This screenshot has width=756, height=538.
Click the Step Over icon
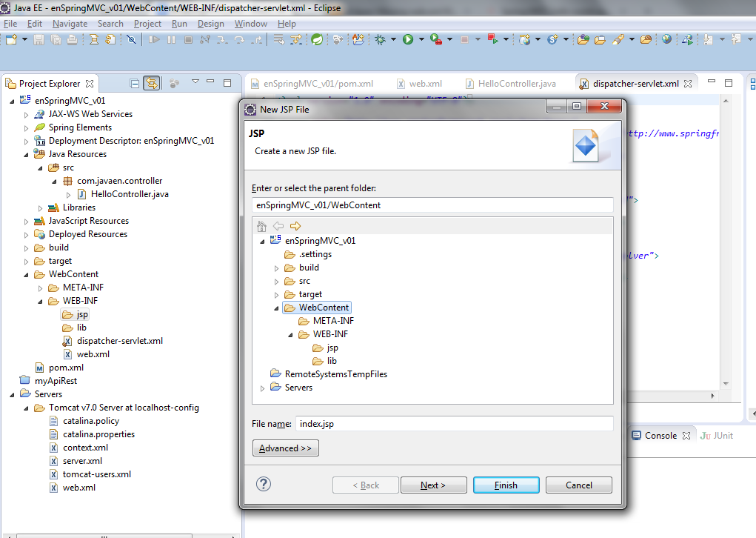[x=240, y=39]
